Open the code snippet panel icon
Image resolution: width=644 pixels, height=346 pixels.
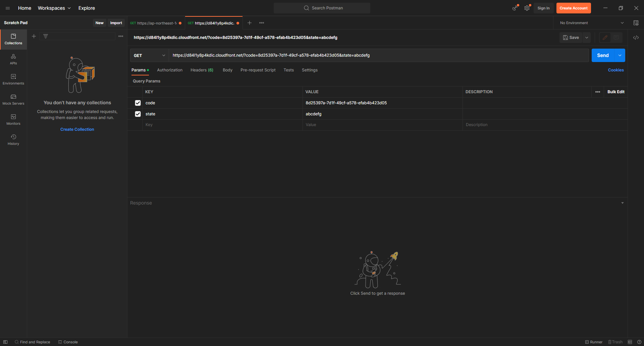point(636,38)
